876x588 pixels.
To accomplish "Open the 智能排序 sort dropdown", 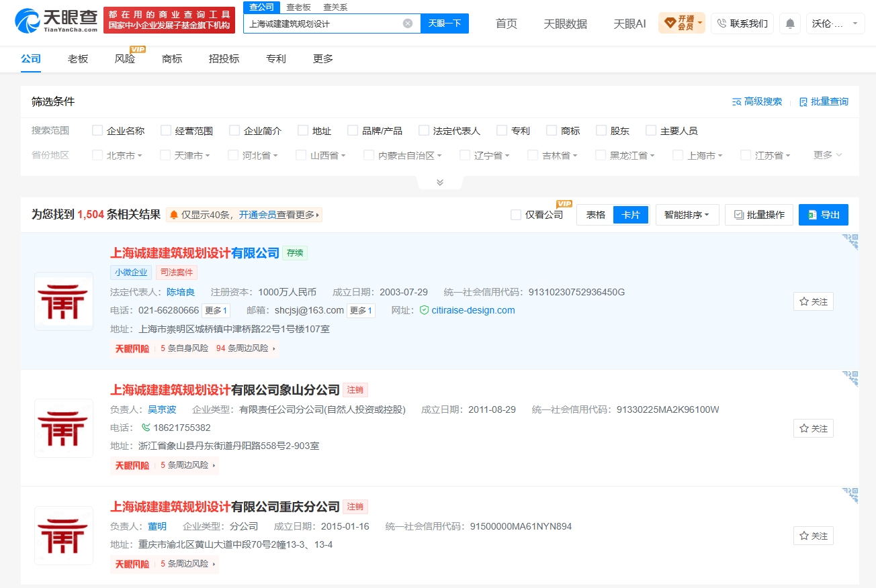I will click(x=687, y=215).
